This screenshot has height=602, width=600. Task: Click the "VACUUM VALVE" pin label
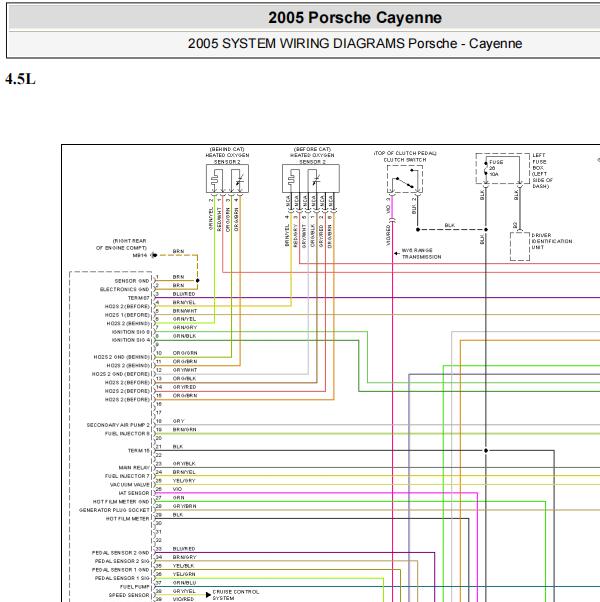130,485
